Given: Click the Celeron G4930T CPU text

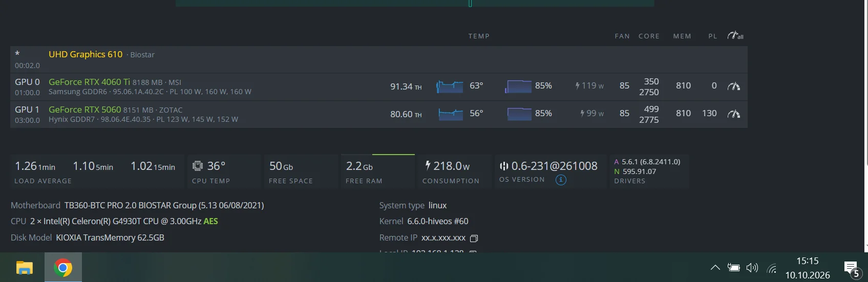Looking at the screenshot, I should 116,221.
